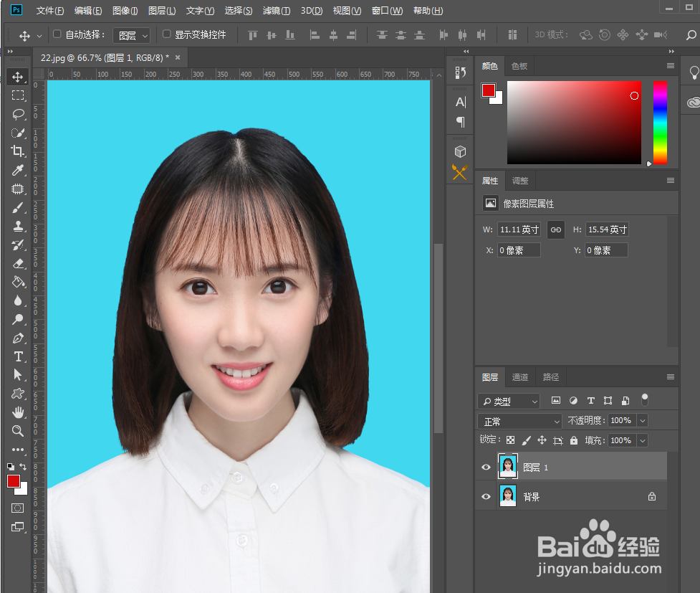The width and height of the screenshot is (700, 593).
Task: Select the Eraser tool
Action: [x=18, y=263]
